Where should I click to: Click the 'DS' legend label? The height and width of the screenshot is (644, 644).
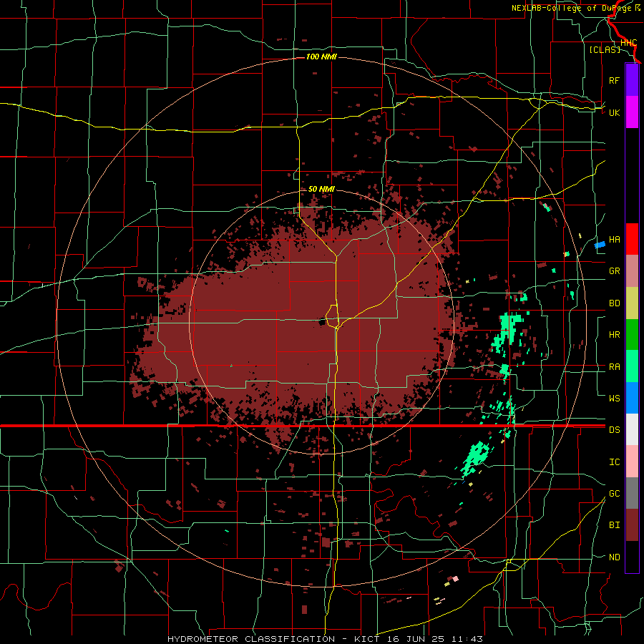click(614, 430)
